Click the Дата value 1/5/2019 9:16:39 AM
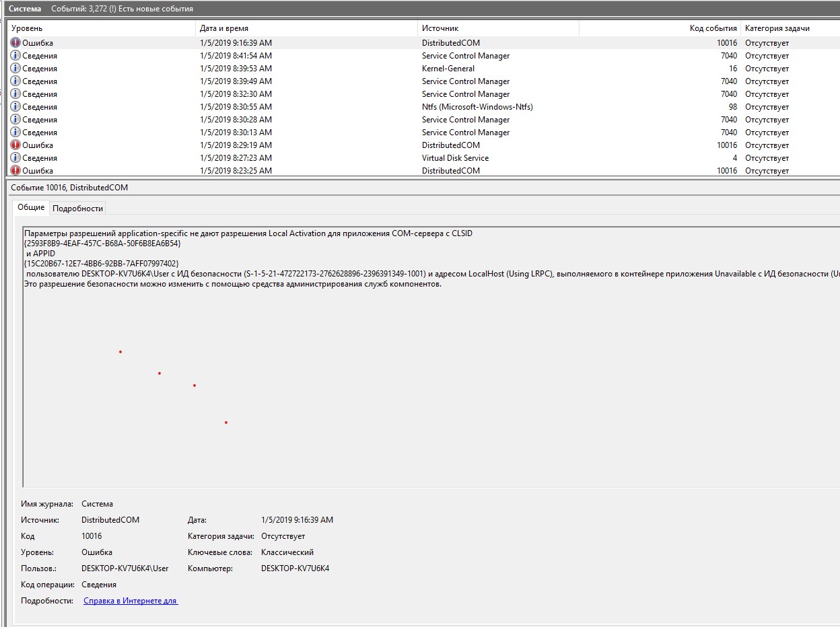840x627 pixels. [297, 520]
